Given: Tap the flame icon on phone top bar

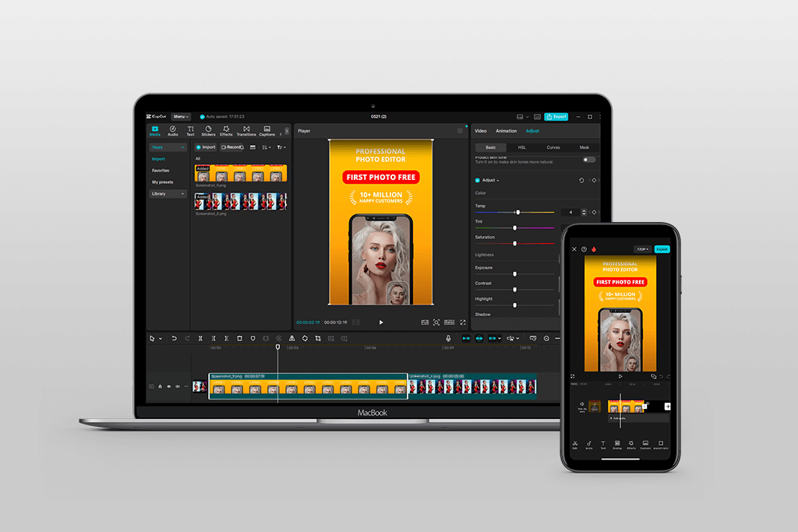Looking at the screenshot, I should [593, 249].
